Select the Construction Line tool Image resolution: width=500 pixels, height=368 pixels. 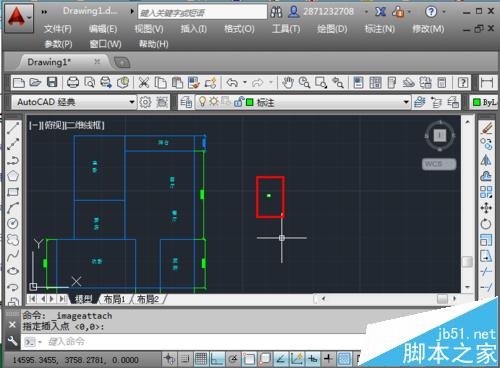tap(13, 144)
